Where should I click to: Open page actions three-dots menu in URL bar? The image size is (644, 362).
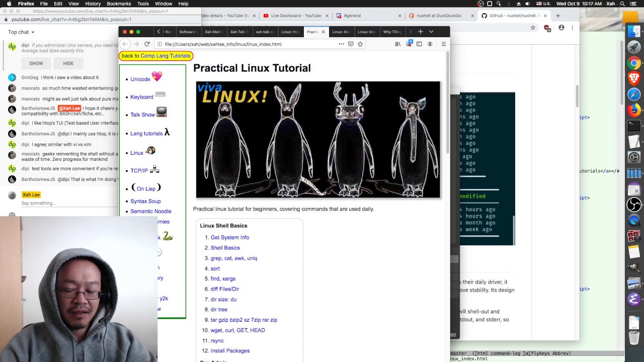tap(341, 44)
